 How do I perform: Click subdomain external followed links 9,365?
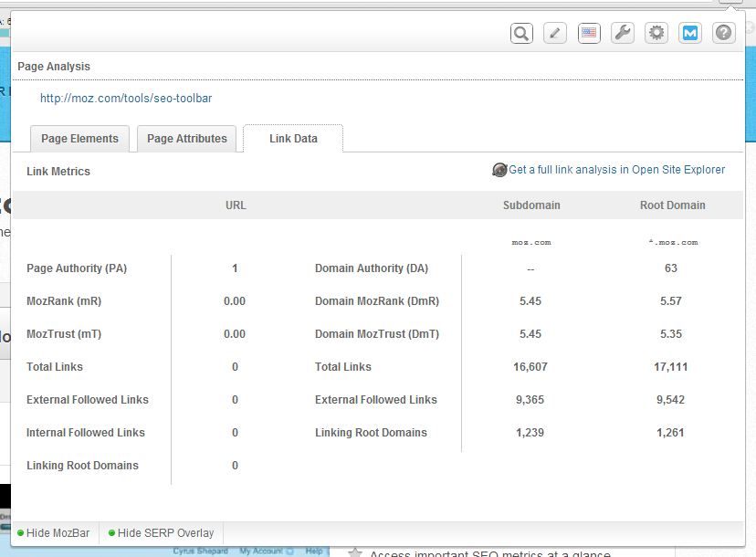(x=530, y=400)
